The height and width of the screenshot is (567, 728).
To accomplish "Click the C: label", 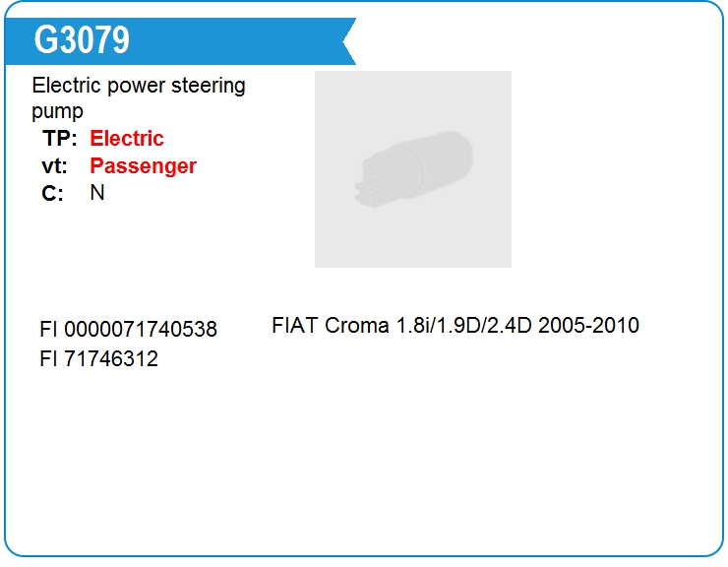I will pyautogui.click(x=52, y=193).
